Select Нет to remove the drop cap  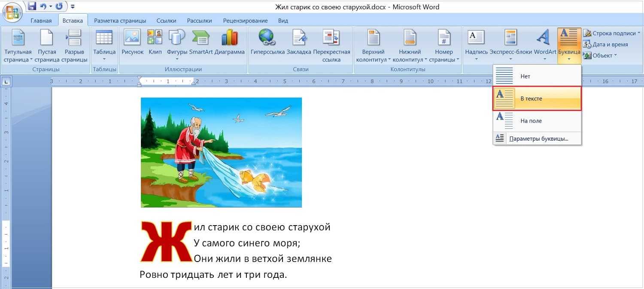click(x=537, y=76)
